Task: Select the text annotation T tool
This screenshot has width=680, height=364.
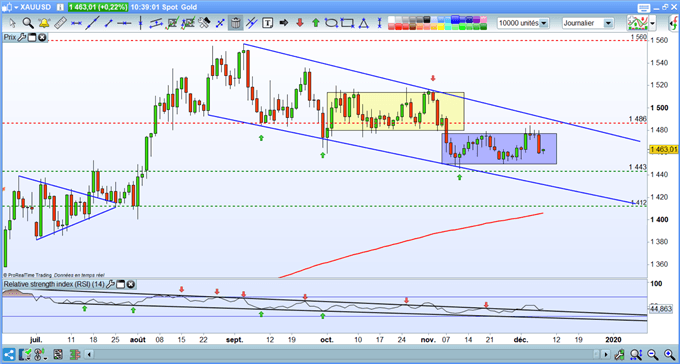Action: coord(268,23)
